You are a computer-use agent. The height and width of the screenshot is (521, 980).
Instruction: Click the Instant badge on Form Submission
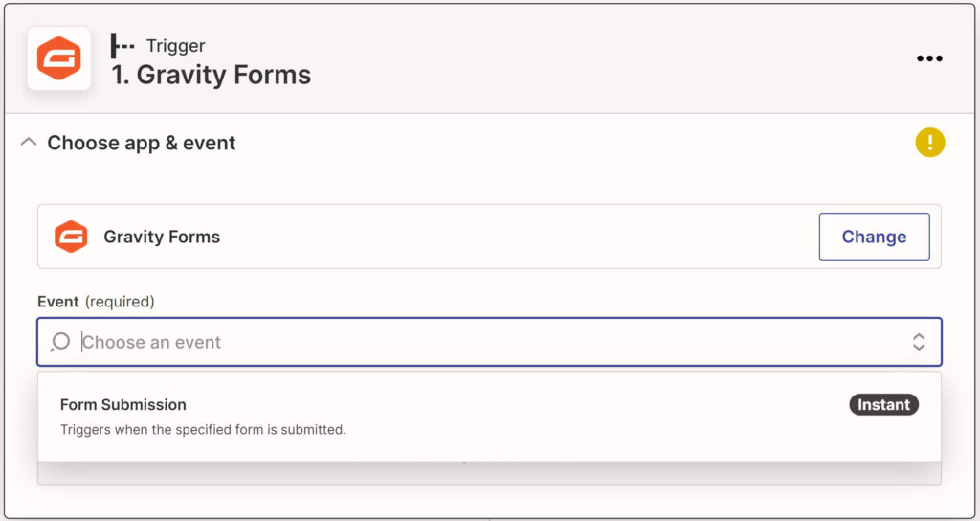pyautogui.click(x=883, y=405)
